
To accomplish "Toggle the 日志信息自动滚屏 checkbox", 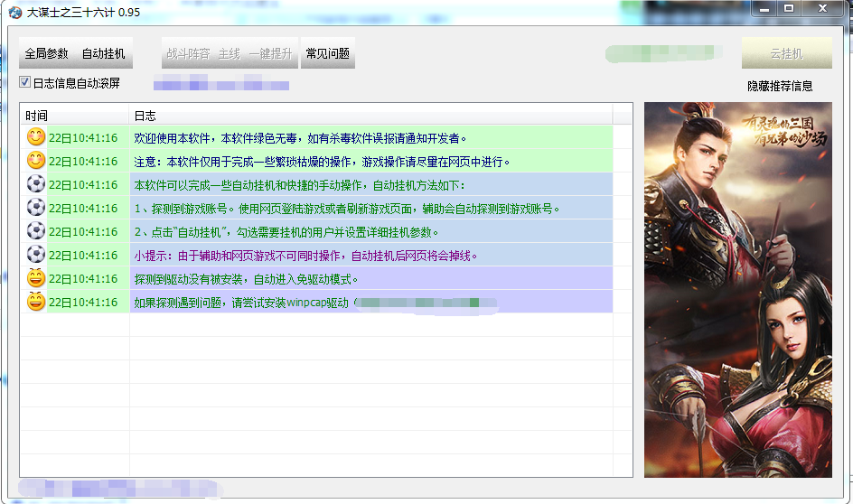I will [x=25, y=83].
